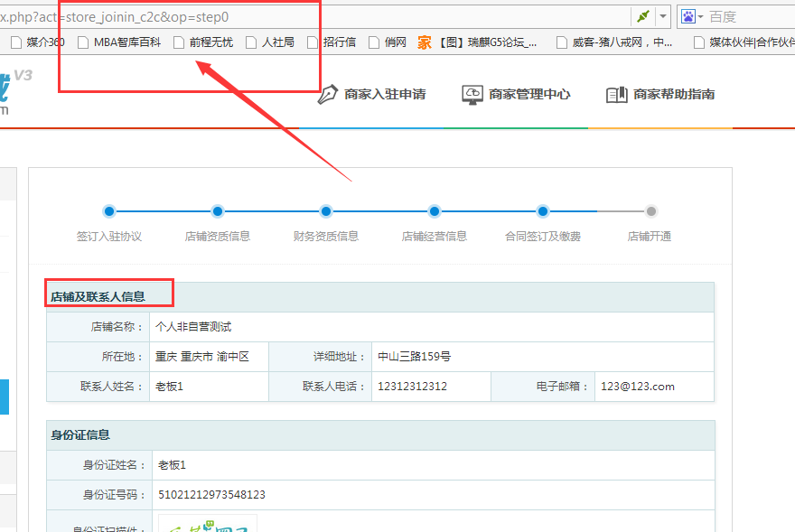795x532 pixels.
Task: Click the 合同签订及缴费 step dot
Action: (543, 211)
